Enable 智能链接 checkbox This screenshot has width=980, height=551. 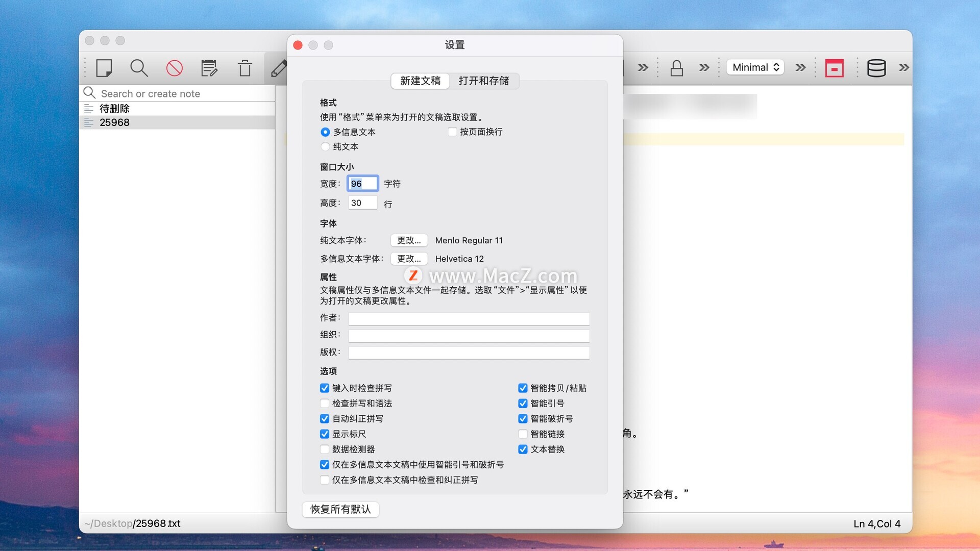point(523,434)
